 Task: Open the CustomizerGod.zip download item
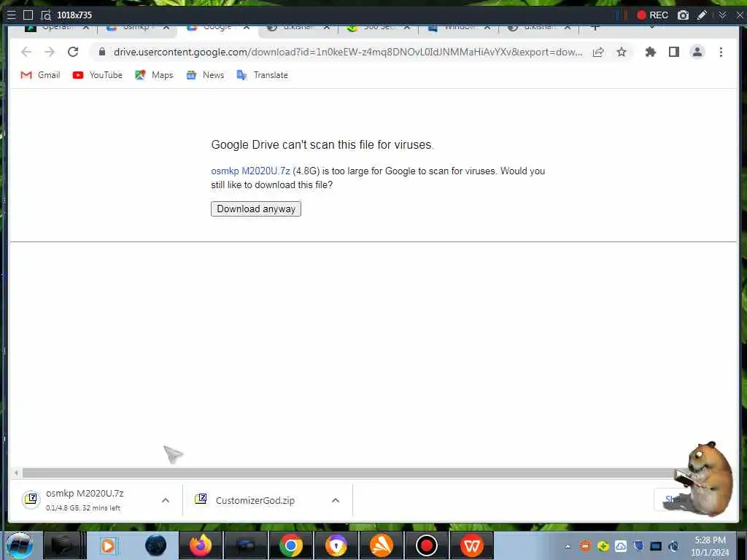(x=255, y=500)
